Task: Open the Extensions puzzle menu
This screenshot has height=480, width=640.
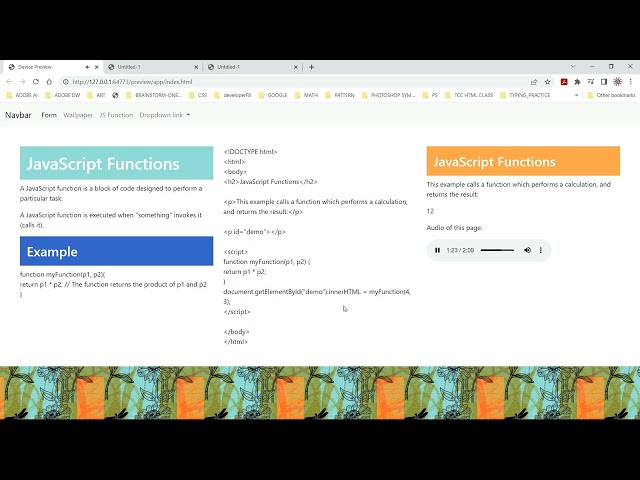Action: point(577,82)
